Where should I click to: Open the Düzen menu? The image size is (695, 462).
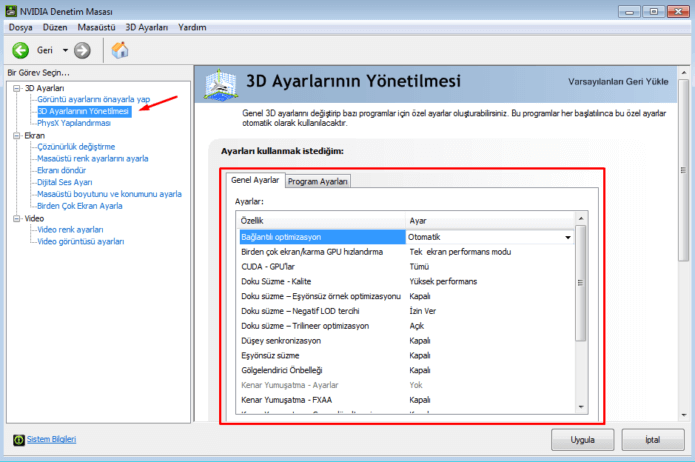(55, 27)
